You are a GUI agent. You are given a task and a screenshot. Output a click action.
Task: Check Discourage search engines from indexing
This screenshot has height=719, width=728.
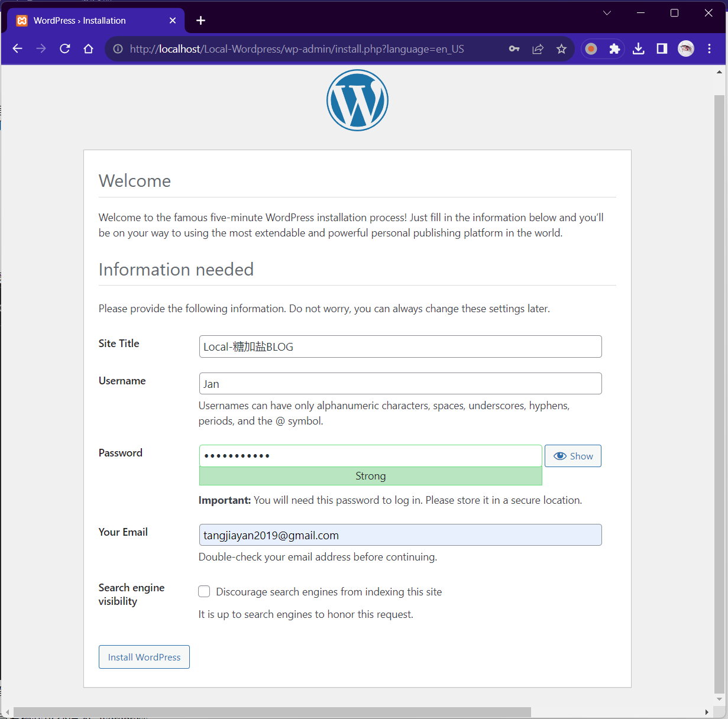[x=204, y=592]
